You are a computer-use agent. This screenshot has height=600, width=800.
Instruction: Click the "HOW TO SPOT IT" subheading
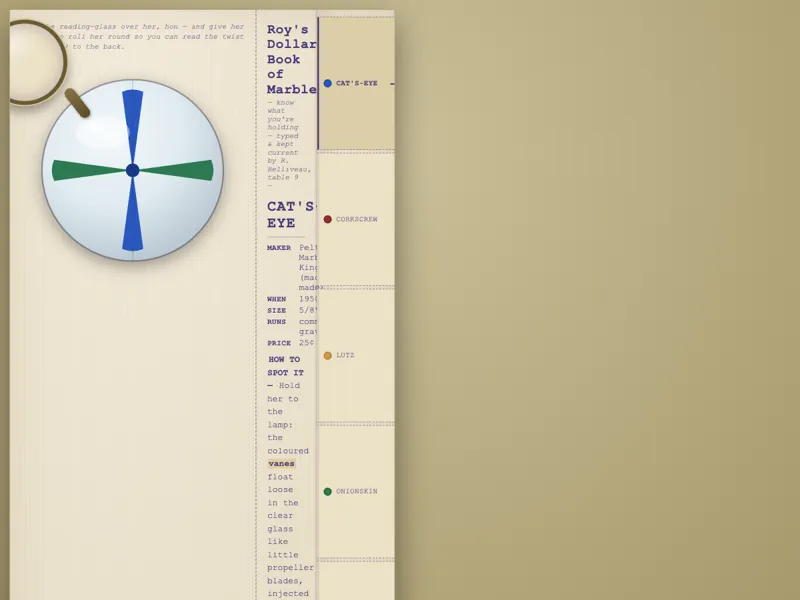[286, 366]
